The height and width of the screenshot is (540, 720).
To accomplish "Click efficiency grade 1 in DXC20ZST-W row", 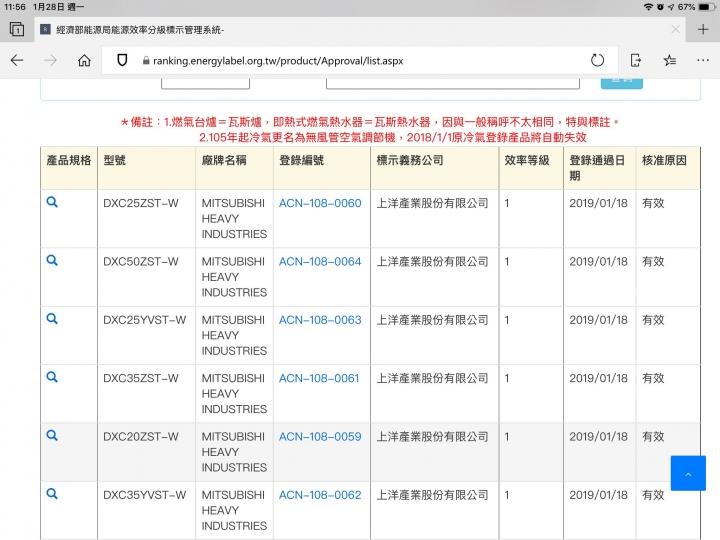I will [507, 436].
